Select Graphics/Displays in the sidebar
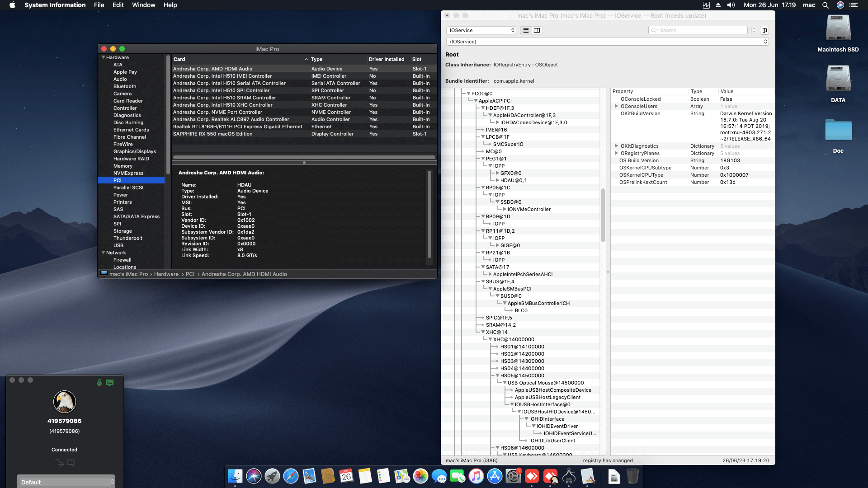Screen dimensions: 868x488 [134, 151]
